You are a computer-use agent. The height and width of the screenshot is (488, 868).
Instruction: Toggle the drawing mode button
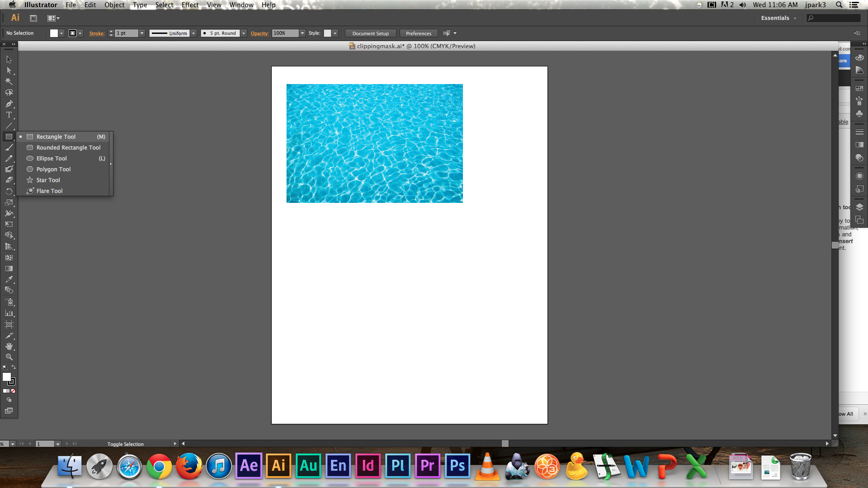[x=9, y=400]
